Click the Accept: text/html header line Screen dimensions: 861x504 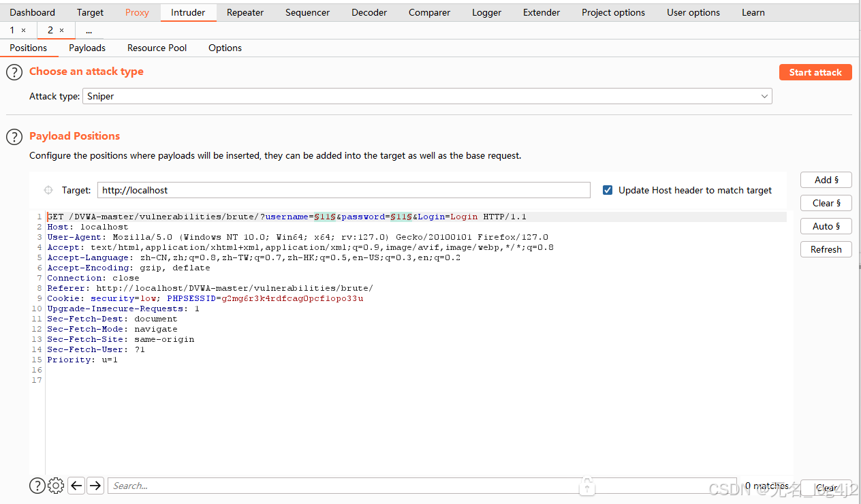pos(300,247)
